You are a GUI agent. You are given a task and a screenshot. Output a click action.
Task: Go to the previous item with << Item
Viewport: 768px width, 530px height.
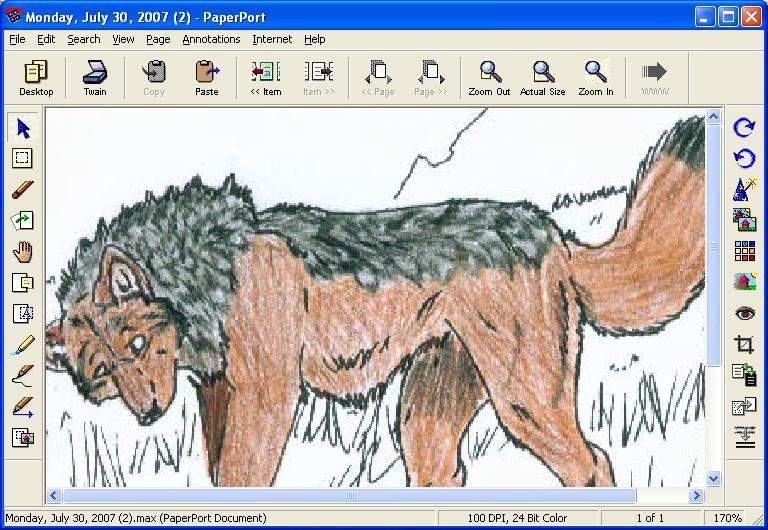265,78
